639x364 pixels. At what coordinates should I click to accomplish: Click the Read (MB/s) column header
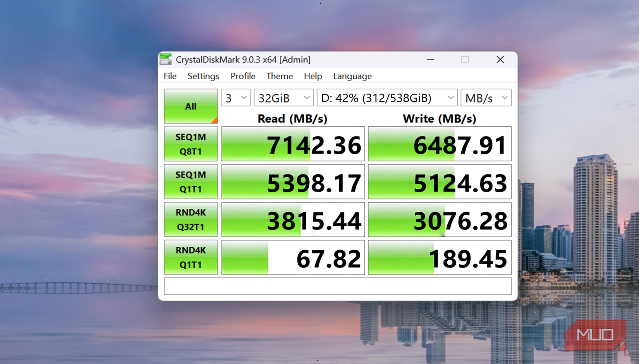click(292, 119)
